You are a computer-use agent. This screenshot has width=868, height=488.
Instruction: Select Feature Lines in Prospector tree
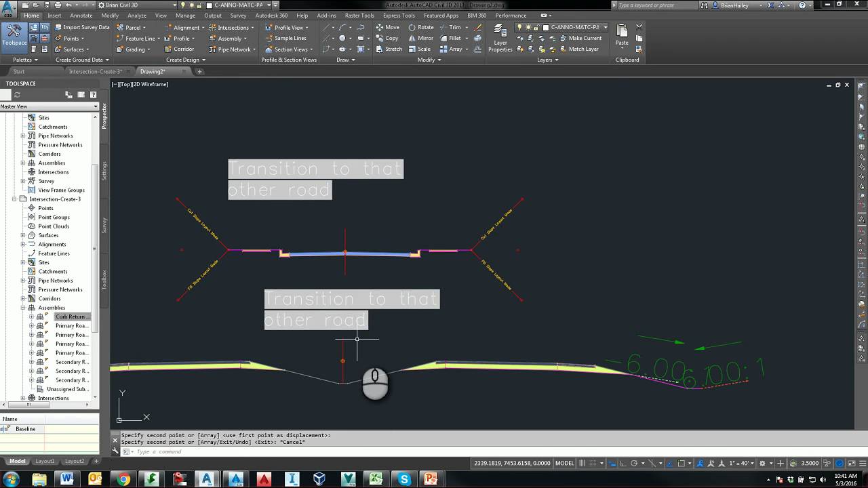(x=54, y=253)
